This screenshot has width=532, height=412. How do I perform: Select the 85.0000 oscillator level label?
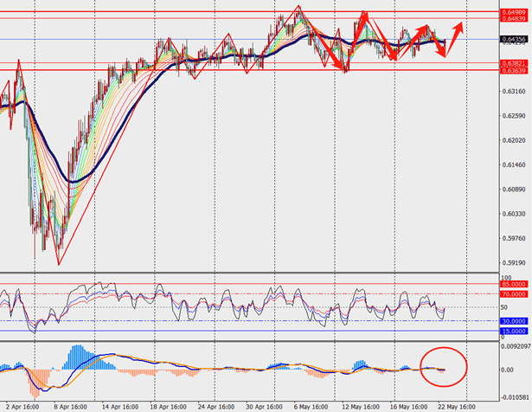pyautogui.click(x=513, y=284)
